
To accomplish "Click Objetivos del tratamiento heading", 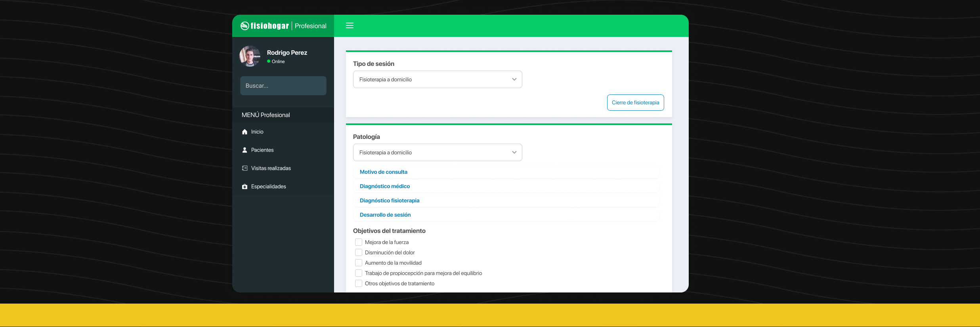I will pos(389,231).
